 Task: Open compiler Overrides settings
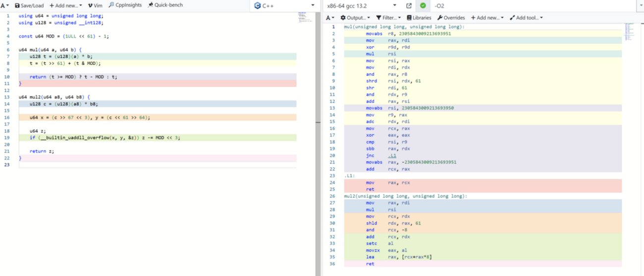point(451,18)
